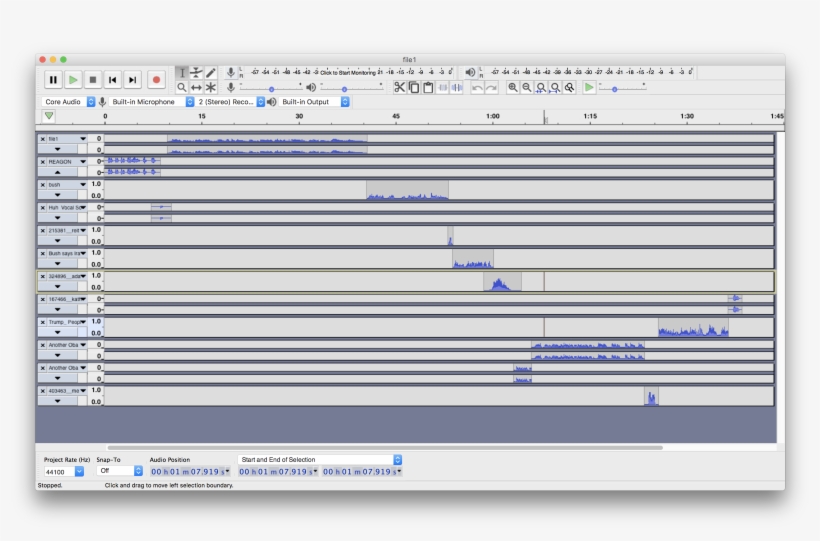
Task: Click Fit project to width icon
Action: 555,87
